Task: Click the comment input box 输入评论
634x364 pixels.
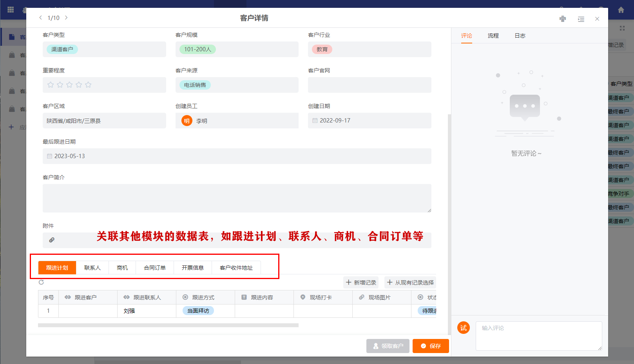Action: 538,336
